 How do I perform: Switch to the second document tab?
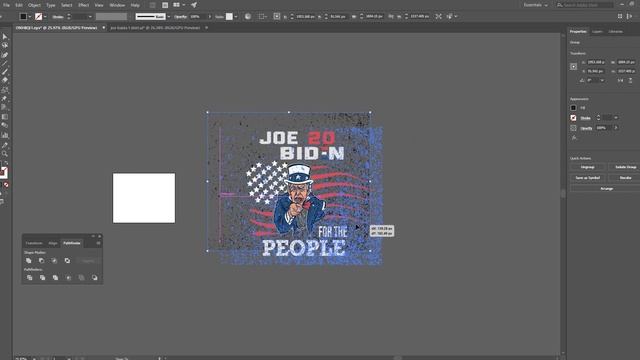[x=156, y=28]
